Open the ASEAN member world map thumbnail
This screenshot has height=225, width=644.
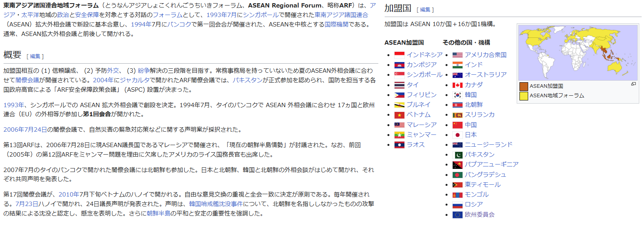578,53
